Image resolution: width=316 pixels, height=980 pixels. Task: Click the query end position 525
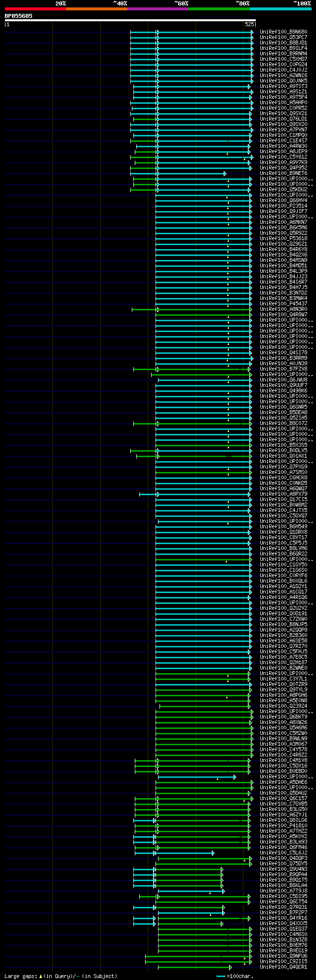249,24
